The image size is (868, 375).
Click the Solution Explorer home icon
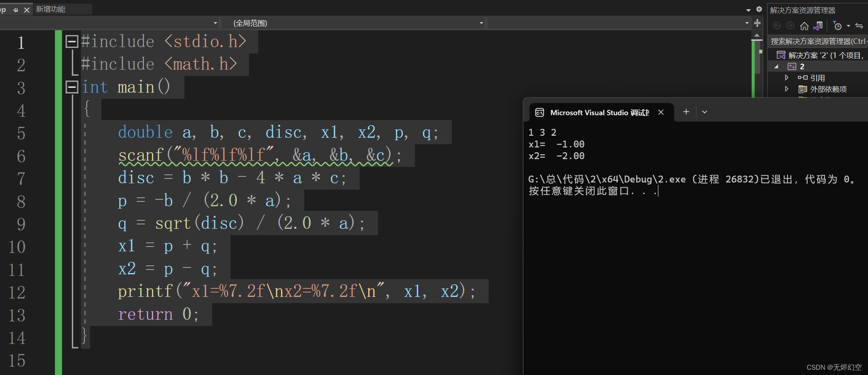pyautogui.click(x=804, y=26)
